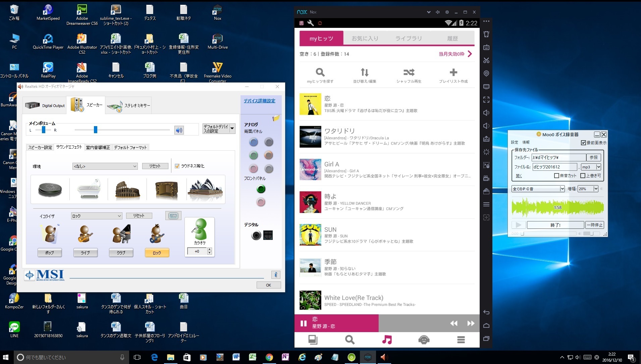Click the ライブ equalizer button
Image resolution: width=641 pixels, height=364 pixels.
pyautogui.click(x=86, y=253)
